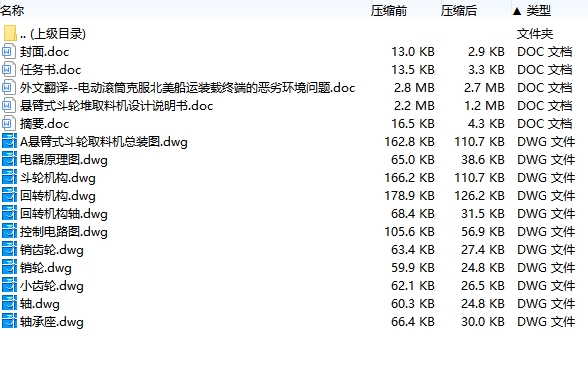The image size is (588, 365).
Task: Click the 文件夹 type cell
Action: click(535, 34)
